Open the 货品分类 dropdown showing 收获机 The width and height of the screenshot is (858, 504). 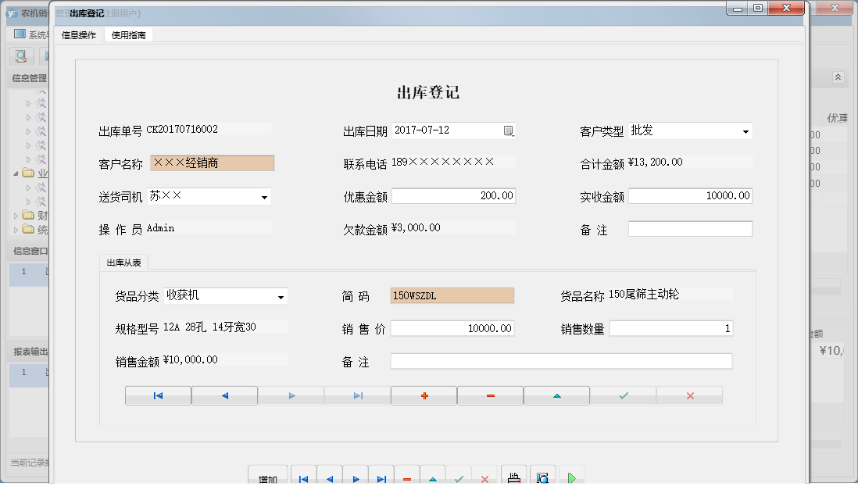(x=282, y=296)
